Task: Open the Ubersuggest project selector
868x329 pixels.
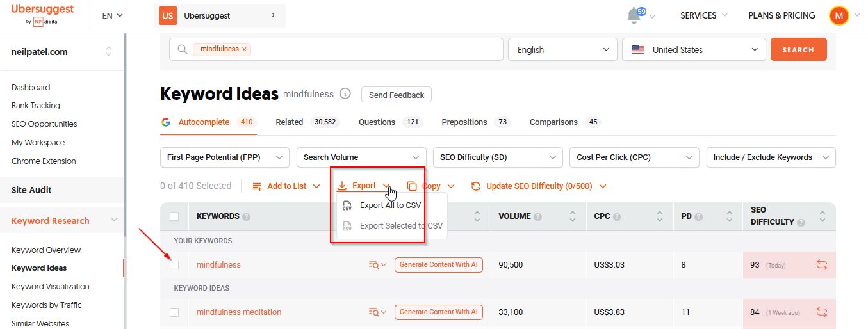Action: 220,15
